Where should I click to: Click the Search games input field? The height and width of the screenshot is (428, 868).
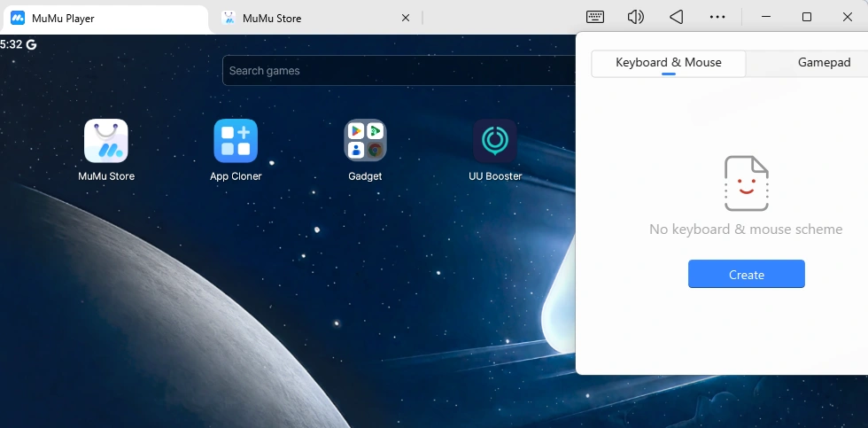(x=399, y=71)
